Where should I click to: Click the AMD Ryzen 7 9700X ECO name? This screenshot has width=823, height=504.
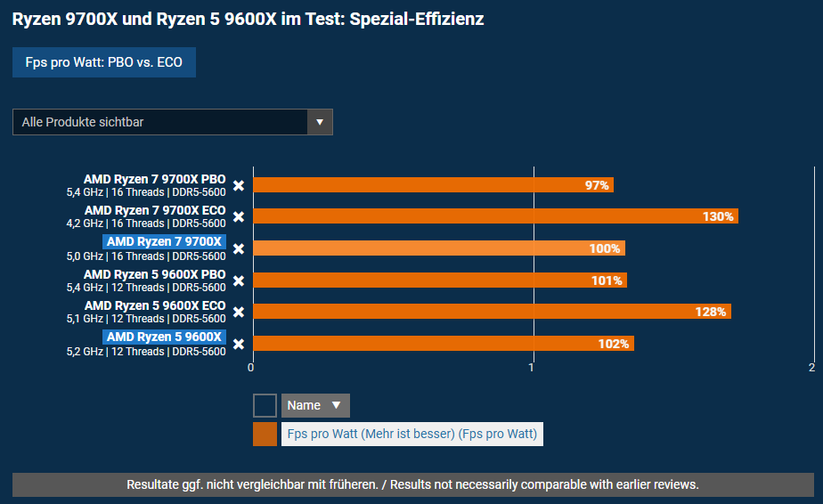point(155,210)
